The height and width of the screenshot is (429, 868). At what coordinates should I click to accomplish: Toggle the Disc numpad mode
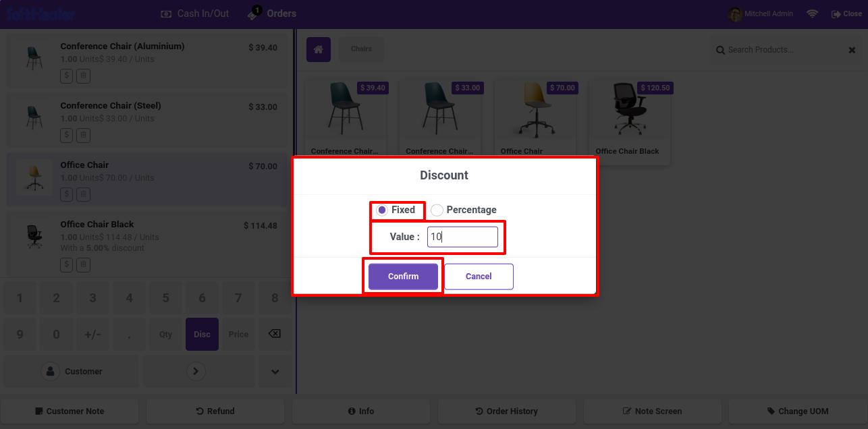coord(202,334)
